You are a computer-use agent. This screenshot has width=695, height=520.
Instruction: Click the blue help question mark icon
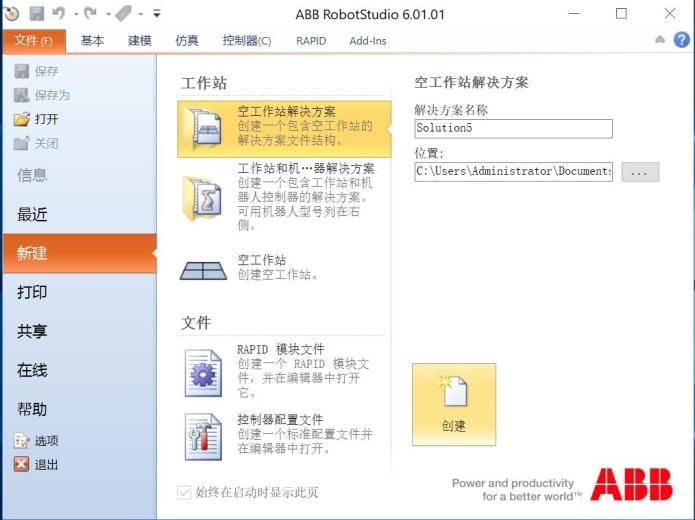682,40
